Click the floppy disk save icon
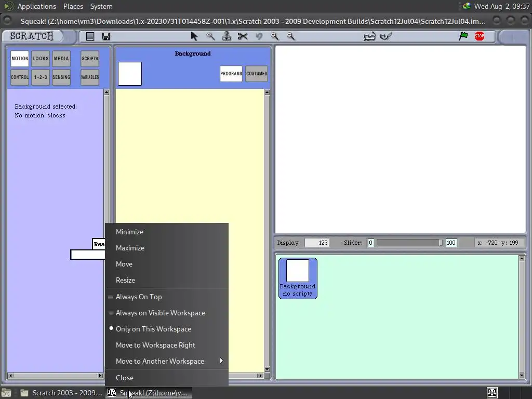532x399 pixels. tap(106, 36)
